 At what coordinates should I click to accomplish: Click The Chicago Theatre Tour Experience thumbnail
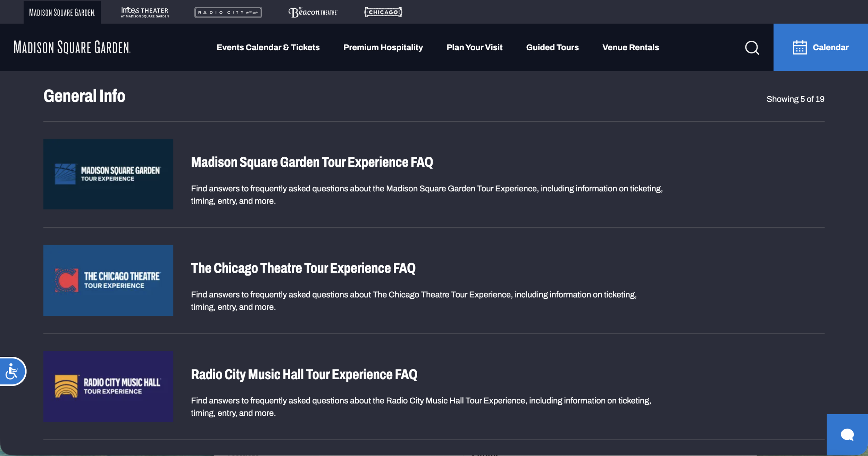(108, 280)
